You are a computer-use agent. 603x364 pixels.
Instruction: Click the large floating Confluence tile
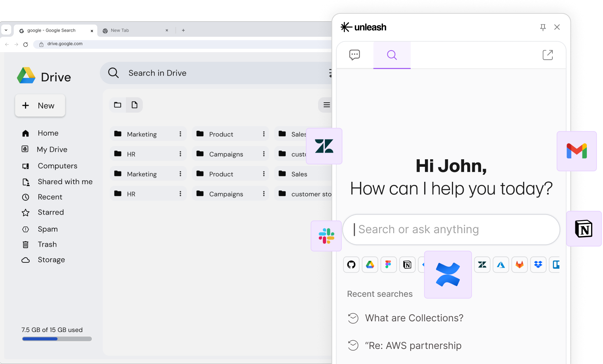[x=448, y=275]
